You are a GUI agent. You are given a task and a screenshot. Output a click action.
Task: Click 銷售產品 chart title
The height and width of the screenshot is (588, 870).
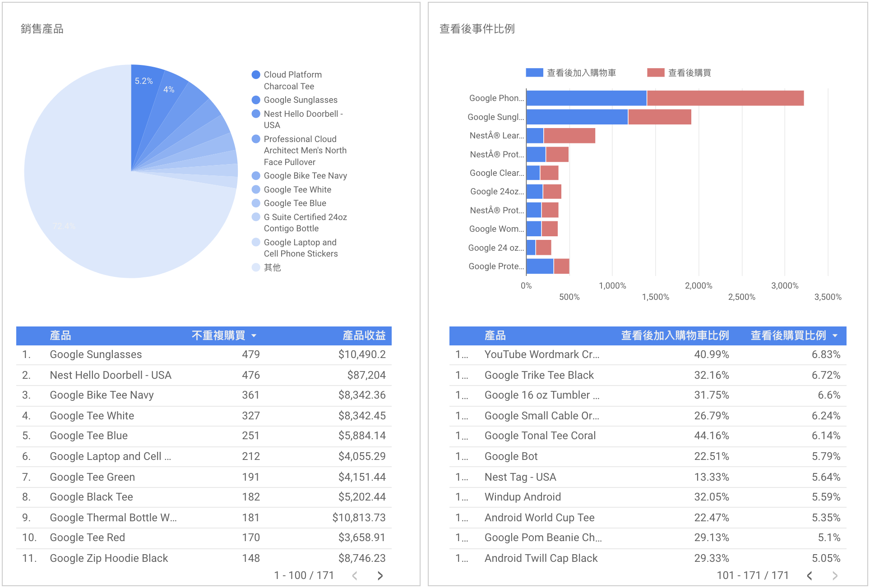[x=42, y=29]
